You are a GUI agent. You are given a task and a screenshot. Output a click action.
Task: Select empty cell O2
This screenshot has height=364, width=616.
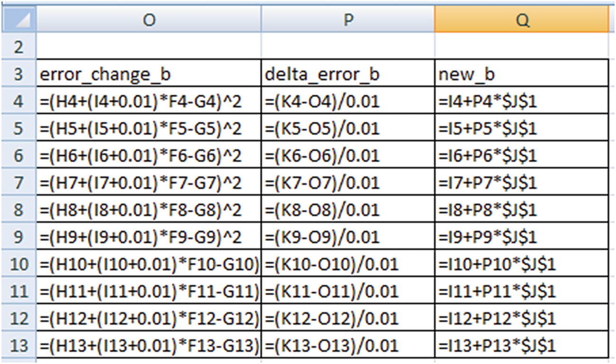coord(148,47)
